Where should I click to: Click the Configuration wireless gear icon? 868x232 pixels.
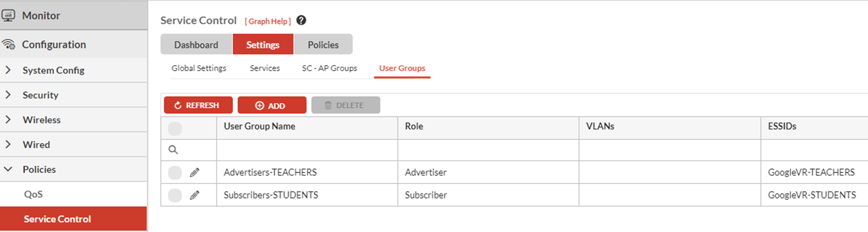pos(8,45)
